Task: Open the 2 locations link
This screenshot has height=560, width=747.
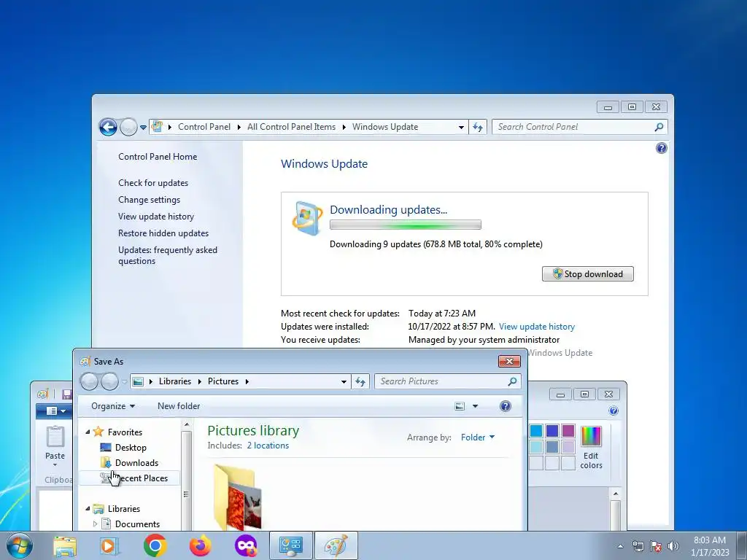Action: click(268, 446)
